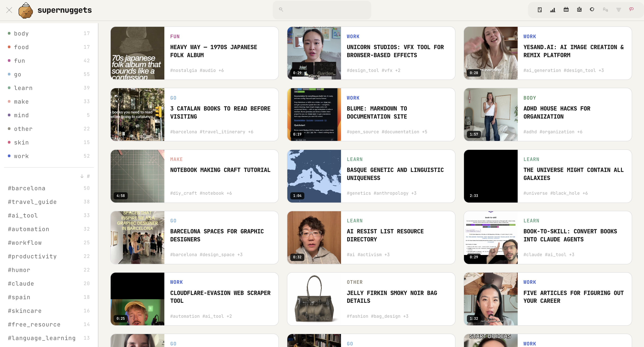644x347 pixels.
Task: Filter by the food category
Action: click(49, 47)
